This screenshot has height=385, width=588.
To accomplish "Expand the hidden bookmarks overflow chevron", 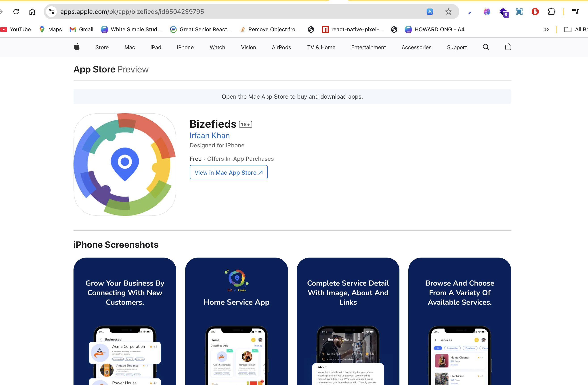I will (x=546, y=30).
